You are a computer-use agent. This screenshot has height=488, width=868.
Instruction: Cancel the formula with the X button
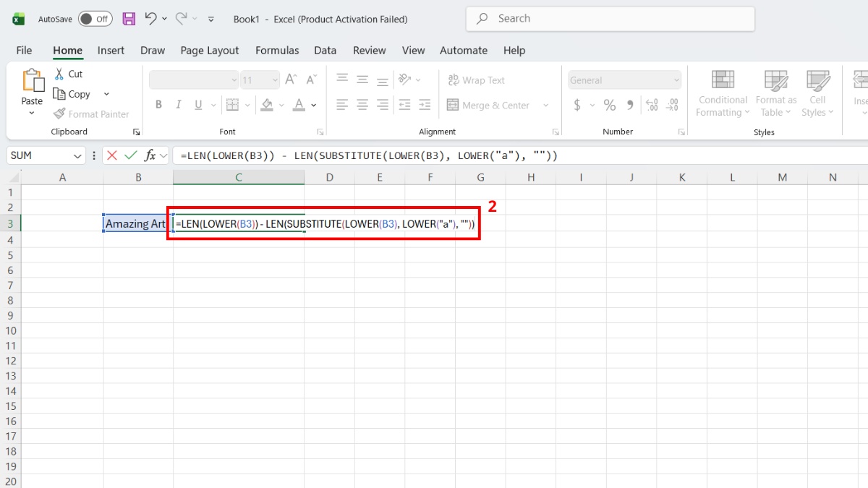112,155
